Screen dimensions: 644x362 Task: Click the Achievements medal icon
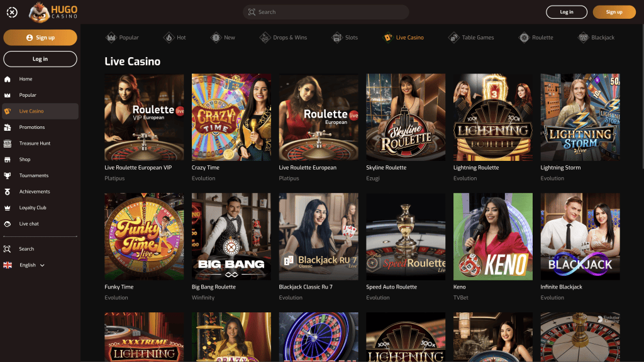pos(8,192)
